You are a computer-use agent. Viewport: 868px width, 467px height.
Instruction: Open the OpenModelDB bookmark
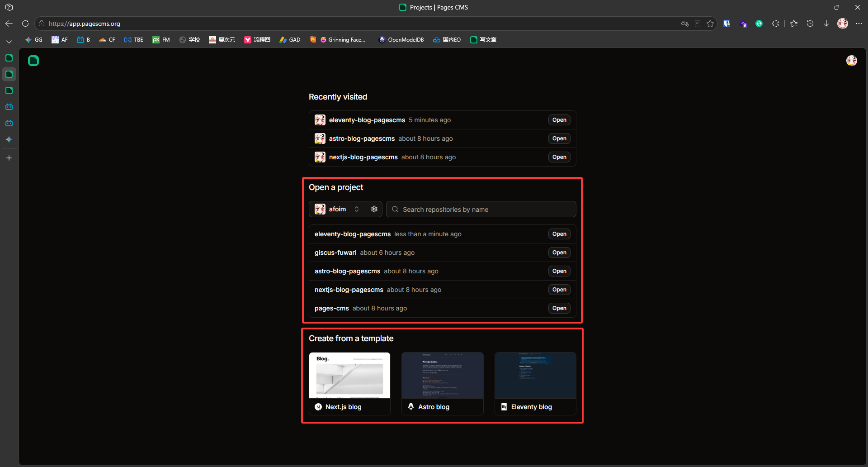(x=401, y=40)
